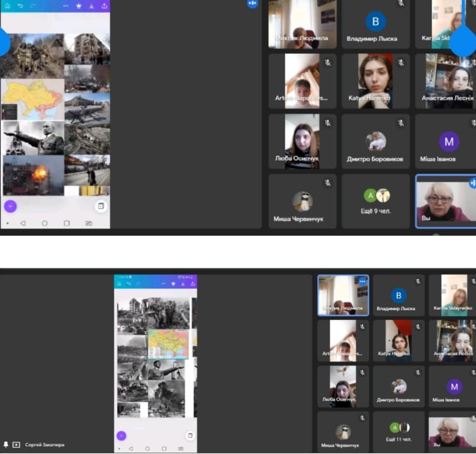
Task: Open the three-dot options on the lower Михлик Людмила tile
Action: [x=362, y=281]
